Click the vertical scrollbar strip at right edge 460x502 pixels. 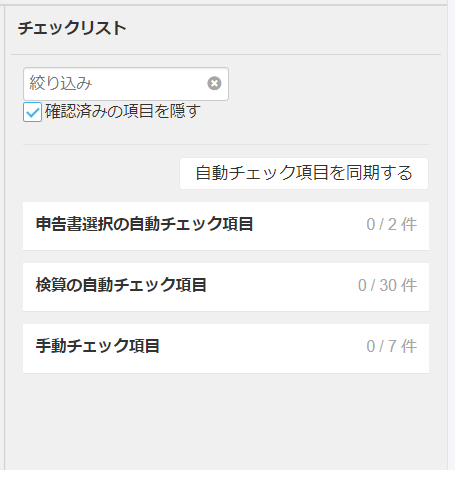[x=451, y=235]
